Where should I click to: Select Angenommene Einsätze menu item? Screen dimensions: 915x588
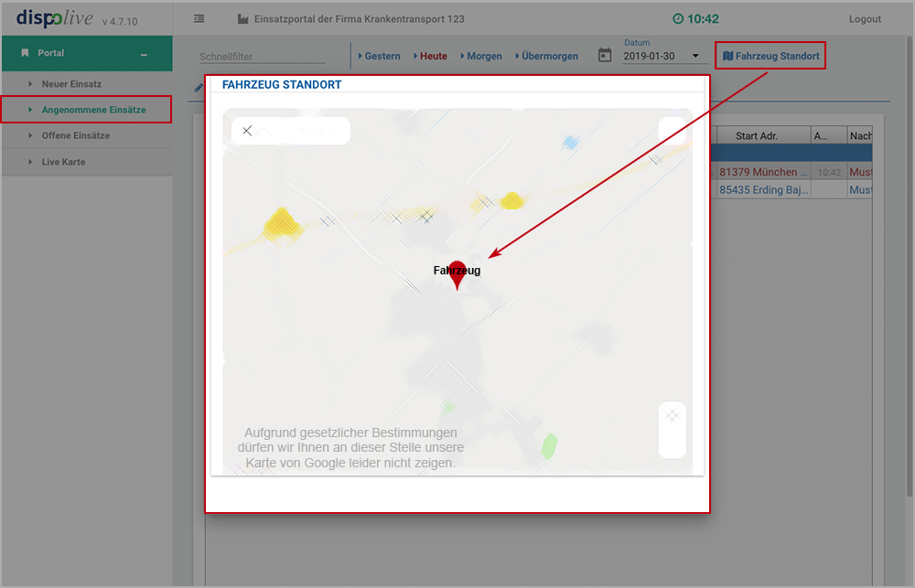(93, 110)
